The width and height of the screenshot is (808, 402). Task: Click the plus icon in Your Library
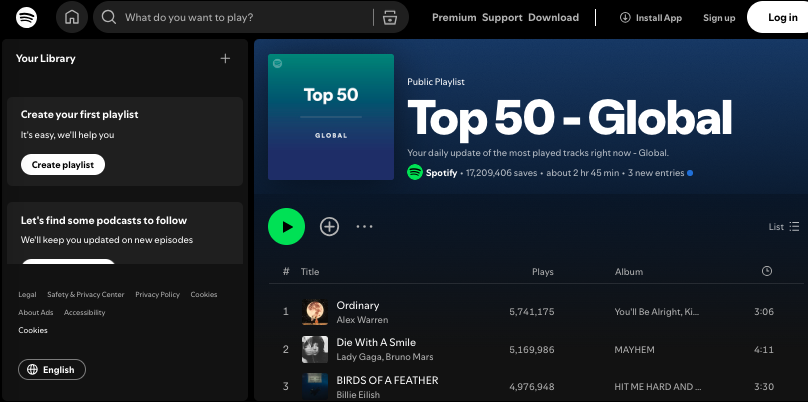225,58
